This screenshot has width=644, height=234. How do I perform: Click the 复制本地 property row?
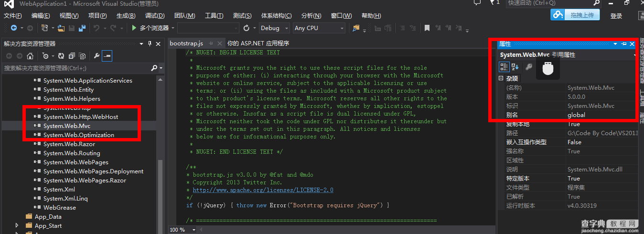(569, 124)
